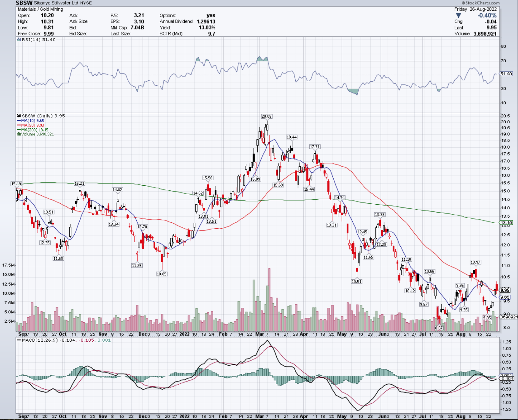Click the 20.08 peak price label
Screen dimensions: 518x420
coord(267,116)
